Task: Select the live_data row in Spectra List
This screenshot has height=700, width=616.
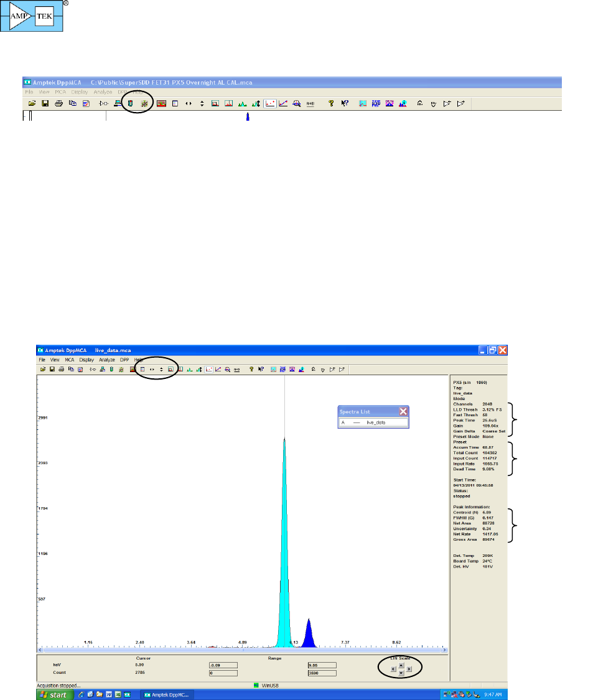Action: (373, 422)
